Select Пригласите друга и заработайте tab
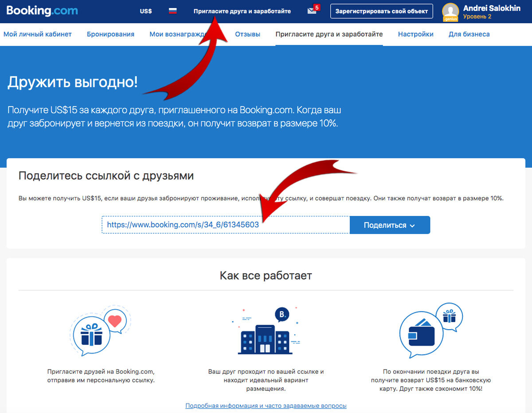 [329, 34]
